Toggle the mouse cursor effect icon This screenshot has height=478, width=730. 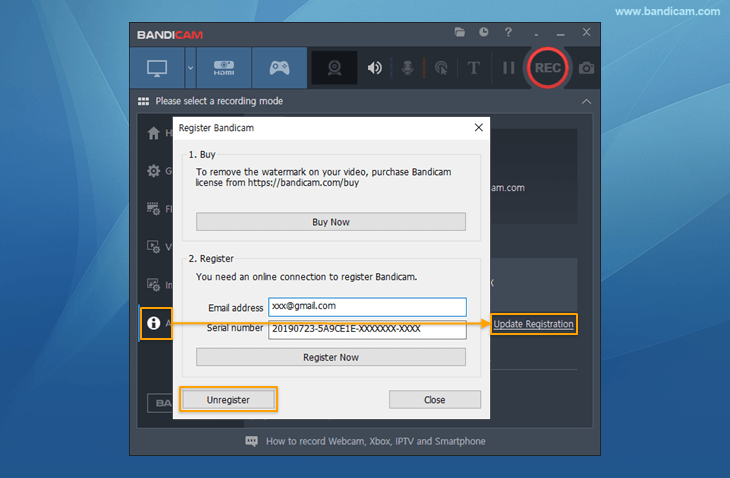click(441, 68)
